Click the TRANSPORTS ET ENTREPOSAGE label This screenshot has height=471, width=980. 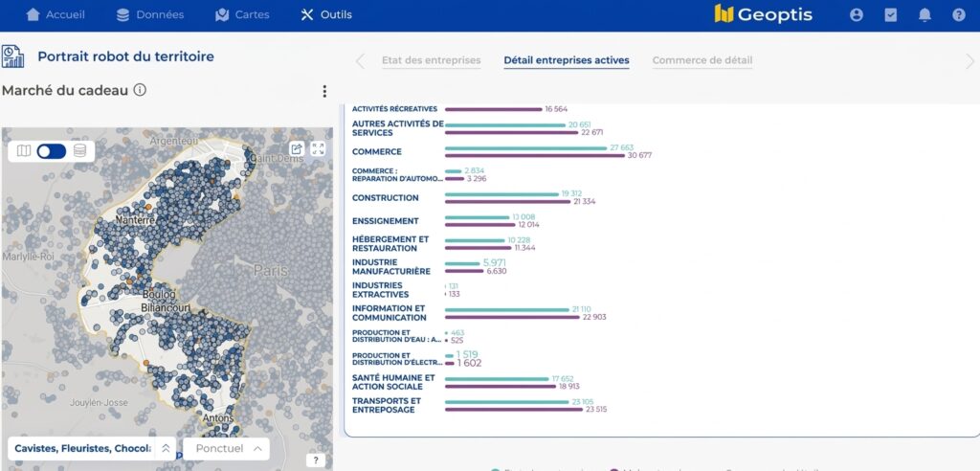(x=387, y=405)
